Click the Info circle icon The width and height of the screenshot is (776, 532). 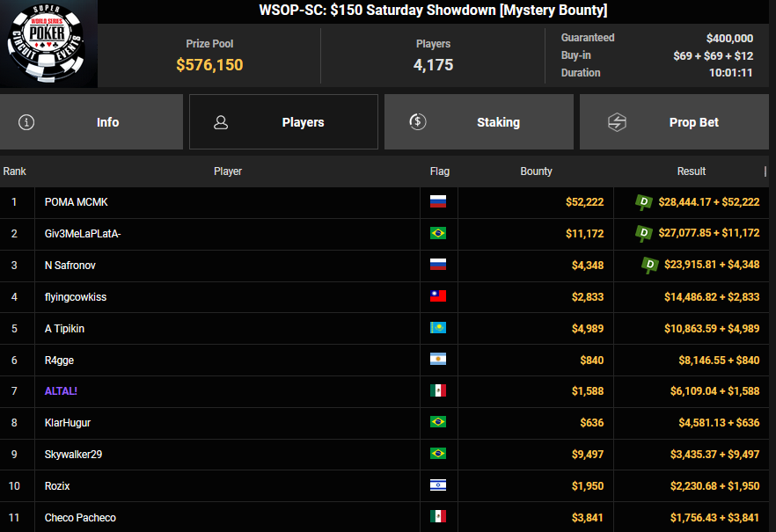tap(26, 122)
